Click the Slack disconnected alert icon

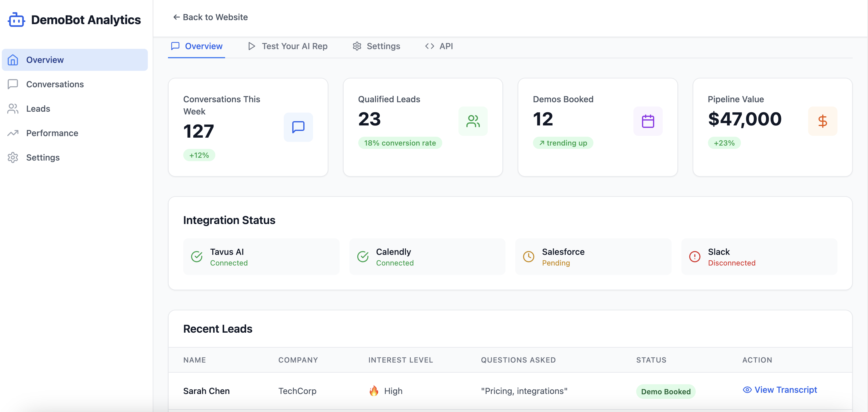695,257
